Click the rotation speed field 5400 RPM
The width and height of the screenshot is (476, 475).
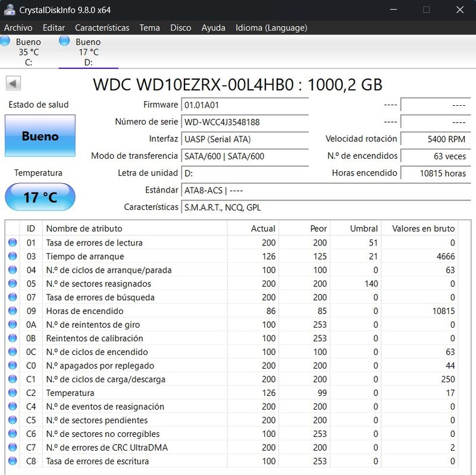tap(436, 139)
